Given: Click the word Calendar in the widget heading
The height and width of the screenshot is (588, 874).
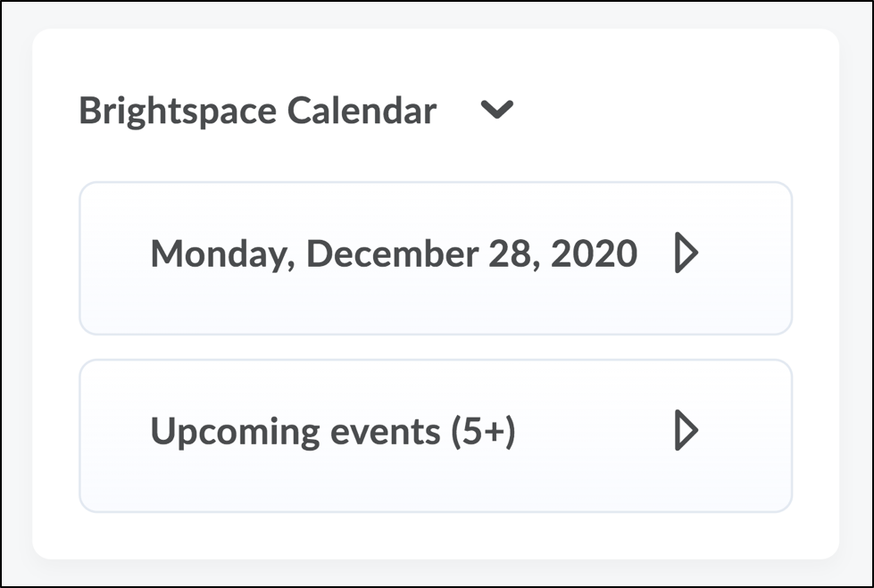Looking at the screenshot, I should (362, 111).
